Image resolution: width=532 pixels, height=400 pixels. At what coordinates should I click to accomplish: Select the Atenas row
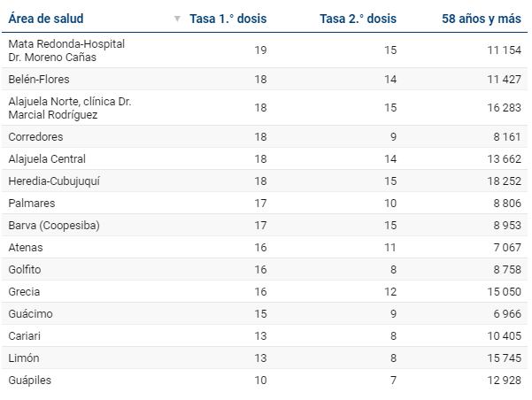26,248
